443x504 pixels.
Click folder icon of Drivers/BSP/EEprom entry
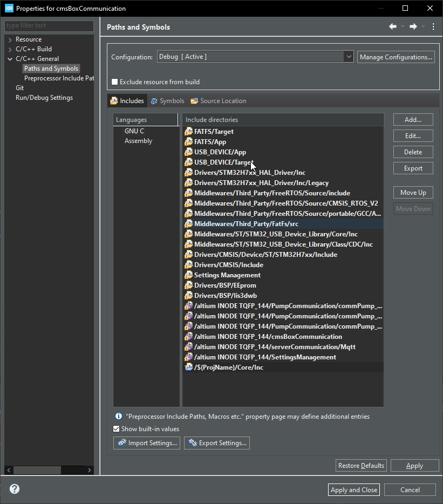point(189,285)
